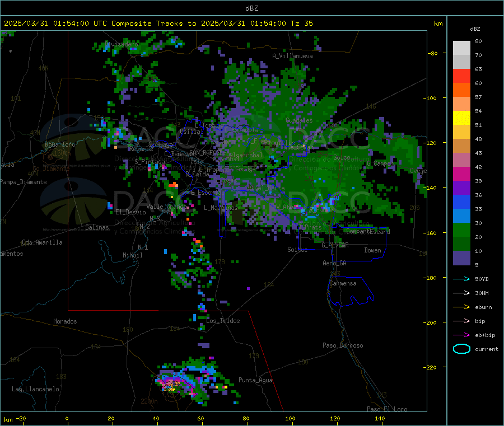
Task: Select the slate 5-10 dBZ swatch
Action: tap(461, 258)
